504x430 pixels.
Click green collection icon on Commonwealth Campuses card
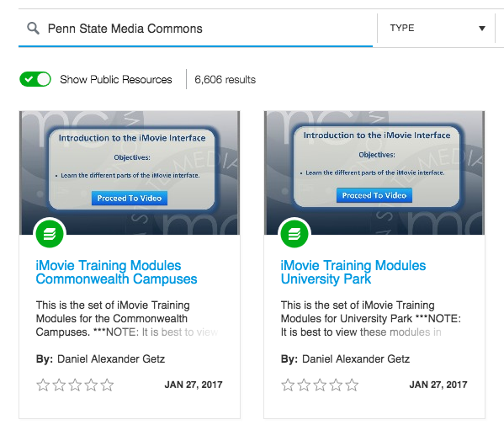tap(50, 234)
